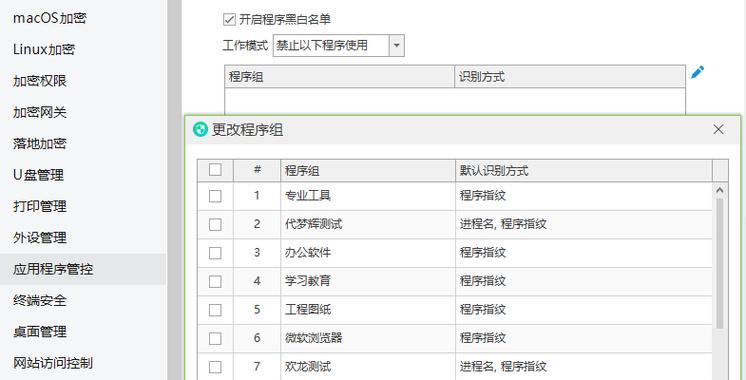Click the vertical scrollbar thumb in list
Screen dimensions: 746x380
click(x=719, y=263)
